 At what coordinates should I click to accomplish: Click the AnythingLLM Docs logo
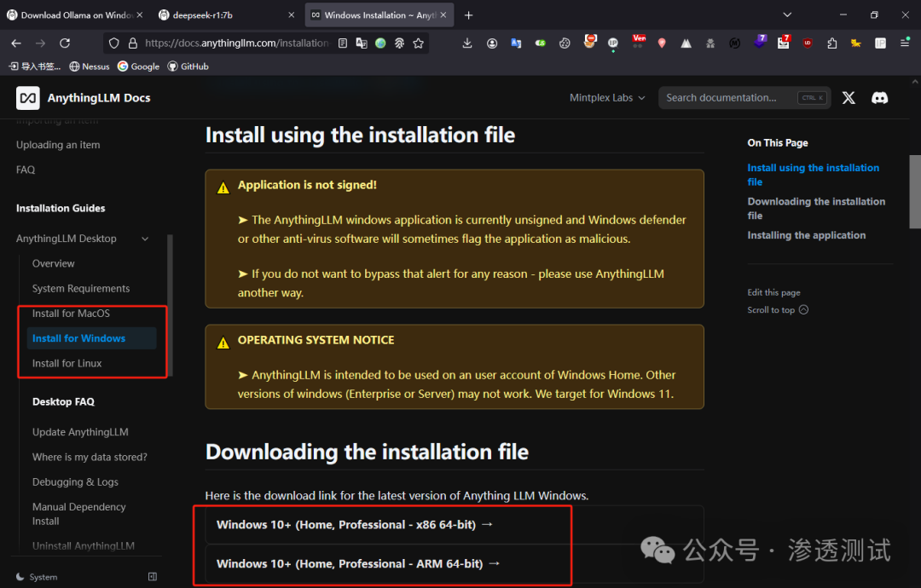click(84, 98)
